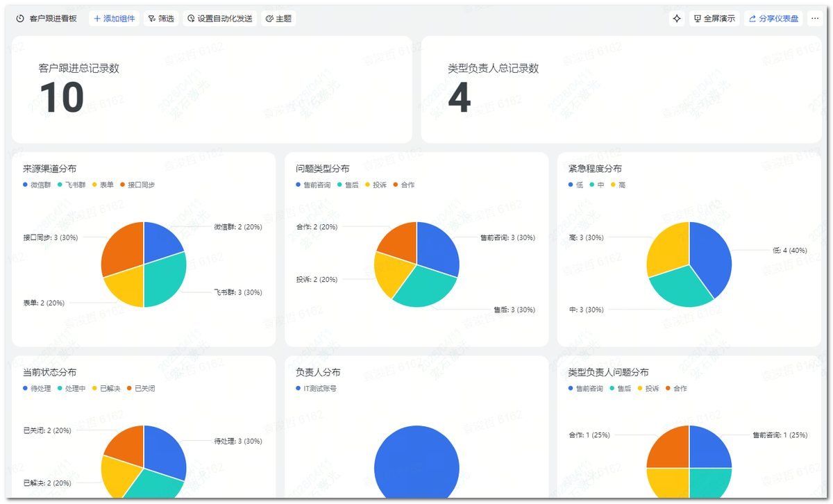The image size is (833, 504).
Task: Click the 表单: 2 (20%) data label
Action: [x=44, y=303]
